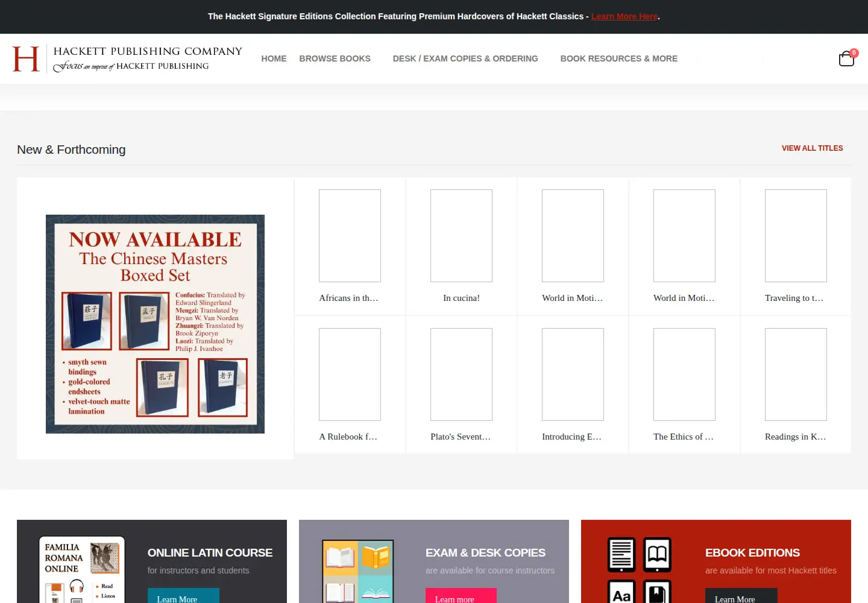Click the "The Ethics of …" title text
This screenshot has width=868, height=603.
coord(684,437)
